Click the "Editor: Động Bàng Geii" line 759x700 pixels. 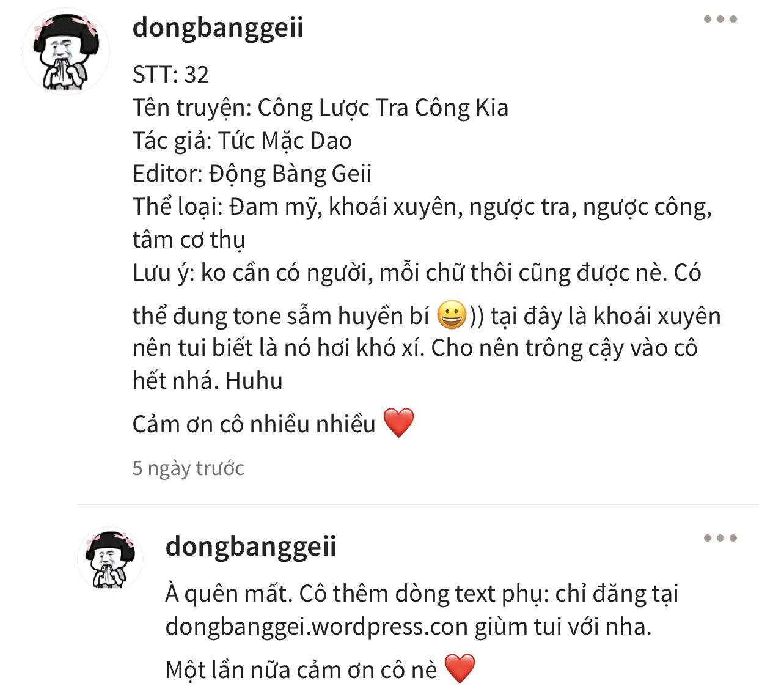(252, 174)
